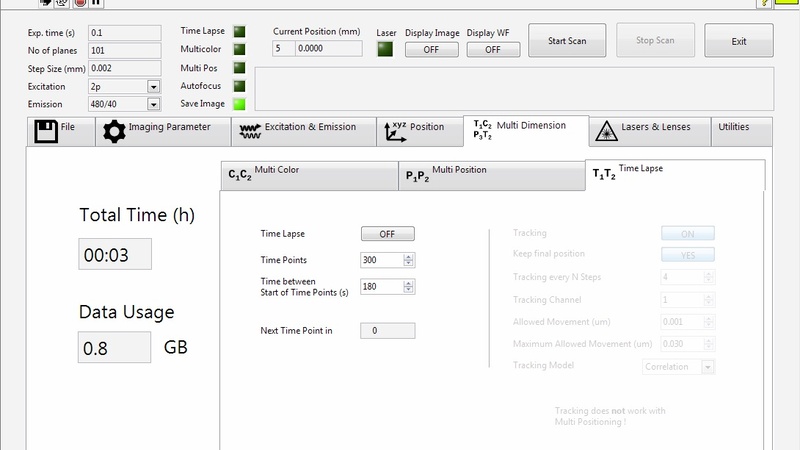
Task: Increment the Time Points stepper
Action: click(408, 256)
